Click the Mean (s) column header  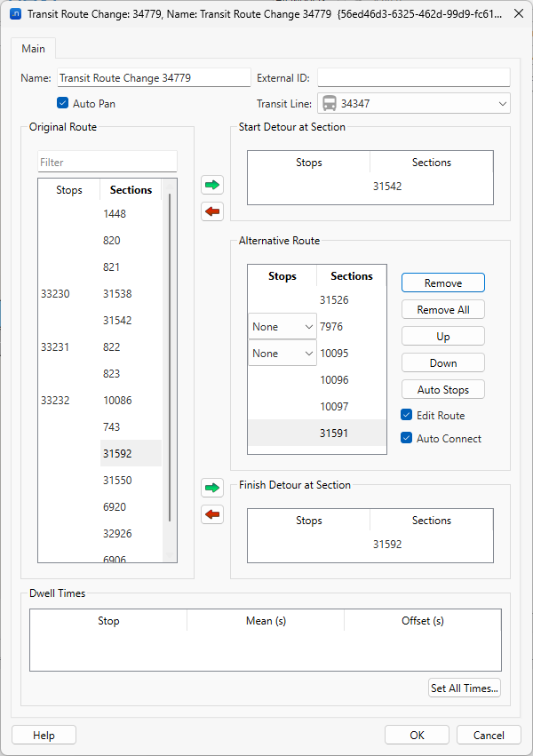pyautogui.click(x=266, y=620)
